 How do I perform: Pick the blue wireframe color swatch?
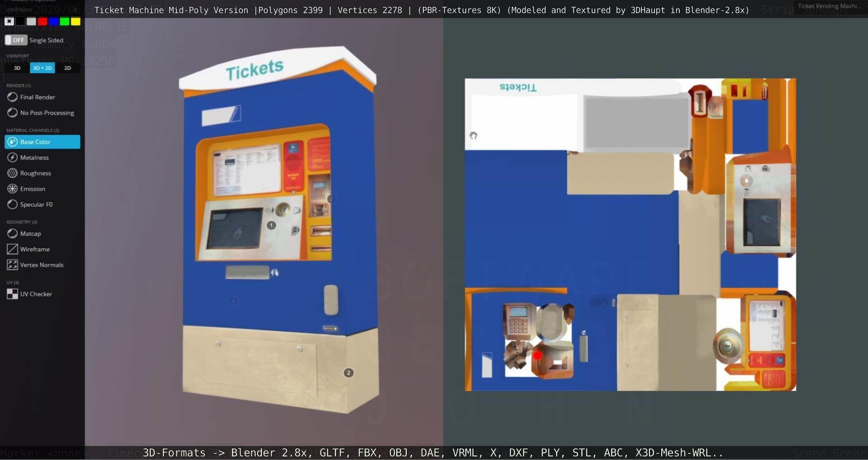click(53, 21)
